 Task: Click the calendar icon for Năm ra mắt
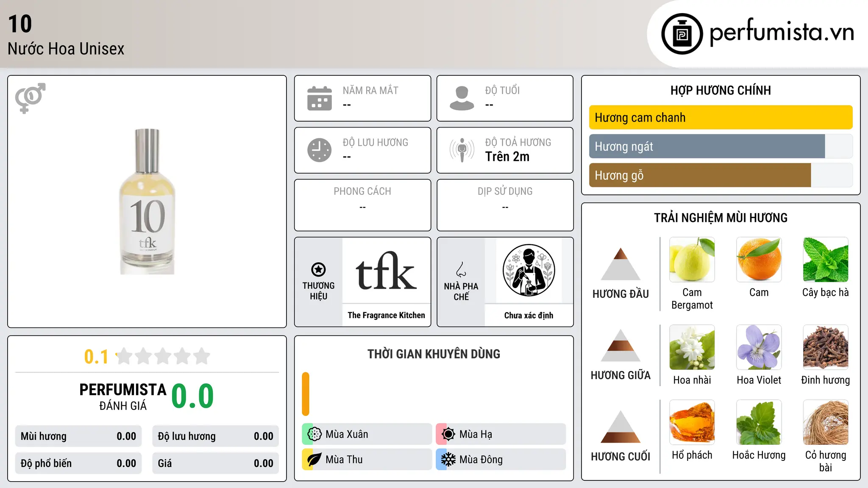320,98
